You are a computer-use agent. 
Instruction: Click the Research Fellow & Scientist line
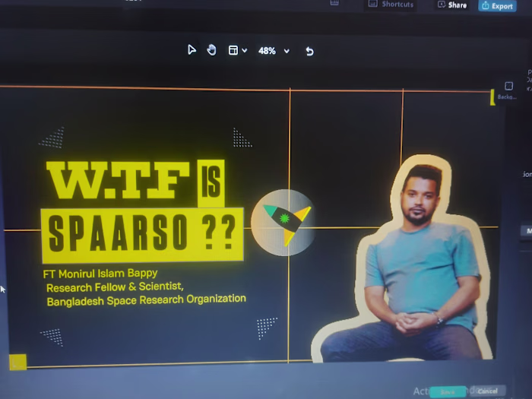click(x=115, y=287)
